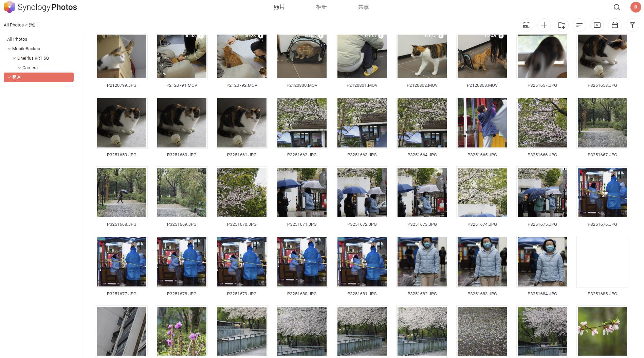
Task: Collapse the MobileBackup folder chevron
Action: point(9,49)
